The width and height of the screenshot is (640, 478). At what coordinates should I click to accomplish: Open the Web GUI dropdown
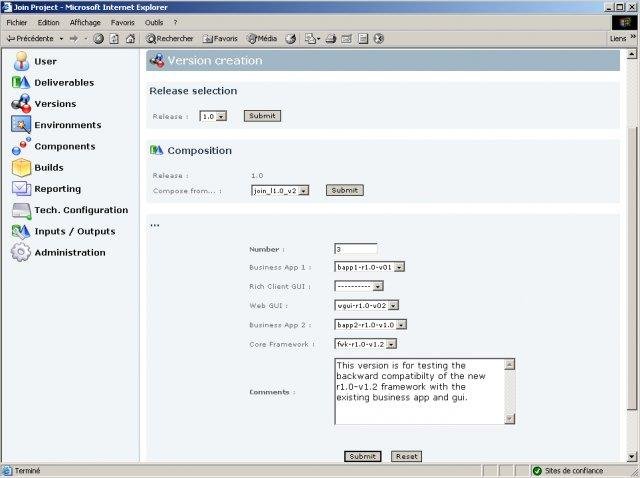(367, 305)
